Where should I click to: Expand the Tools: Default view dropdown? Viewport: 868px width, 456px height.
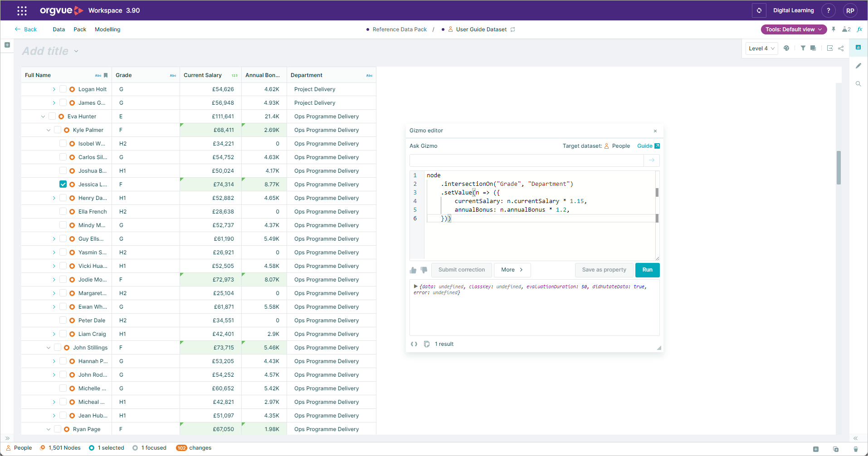794,29
